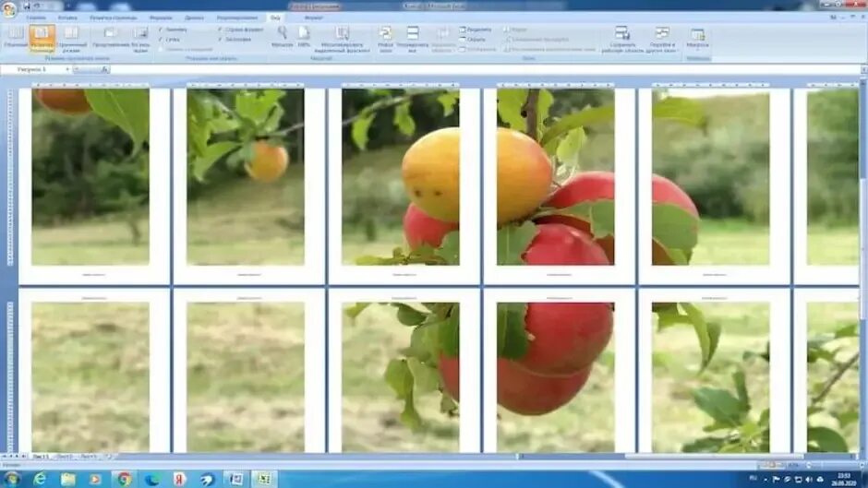
Task: Open a New Window (Новое окно)
Action: click(385, 39)
